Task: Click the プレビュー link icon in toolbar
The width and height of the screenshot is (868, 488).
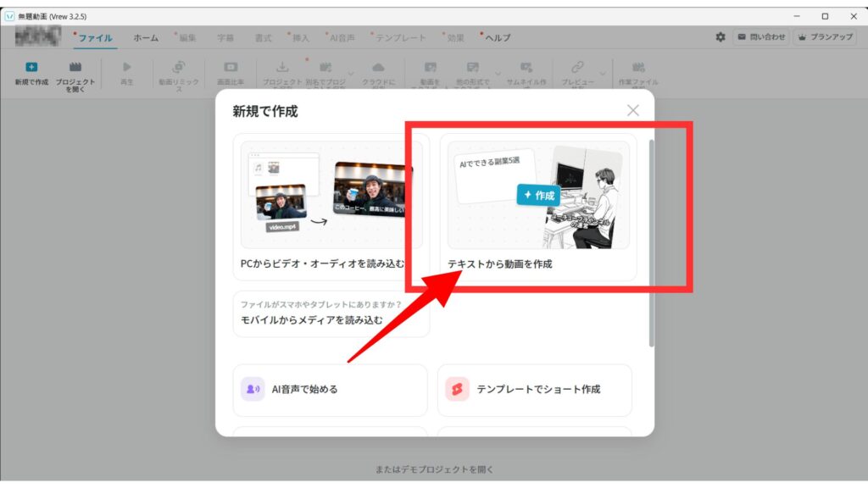Action: click(577, 68)
